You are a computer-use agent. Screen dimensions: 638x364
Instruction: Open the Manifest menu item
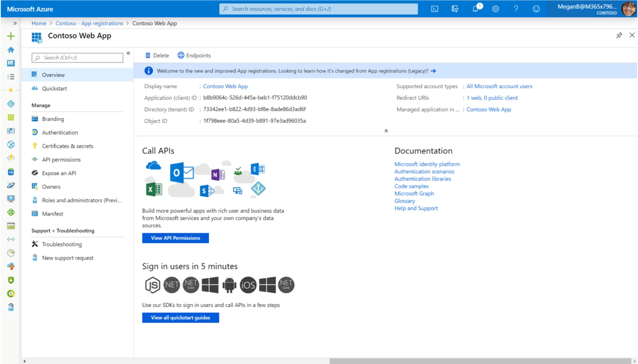52,214
